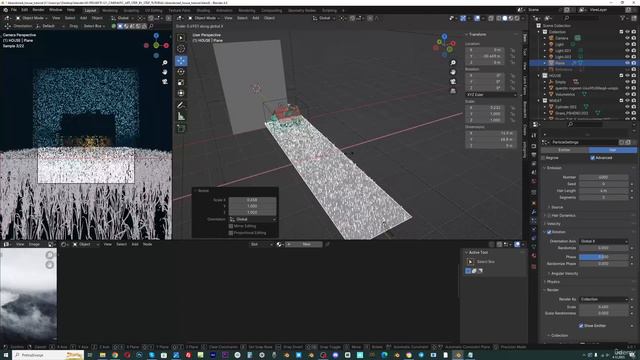This screenshot has width=640, height=360.
Task: Toggle the Rotation section checkbox
Action: [x=549, y=232]
